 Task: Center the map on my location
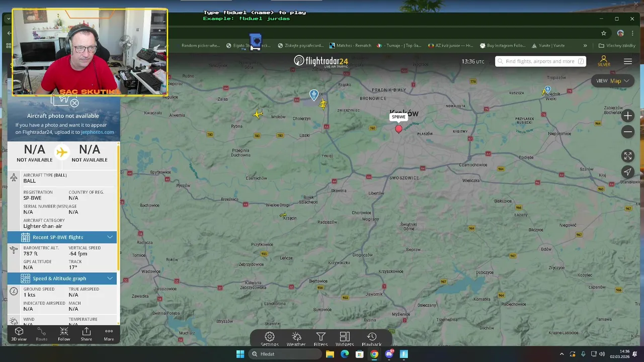click(x=627, y=172)
